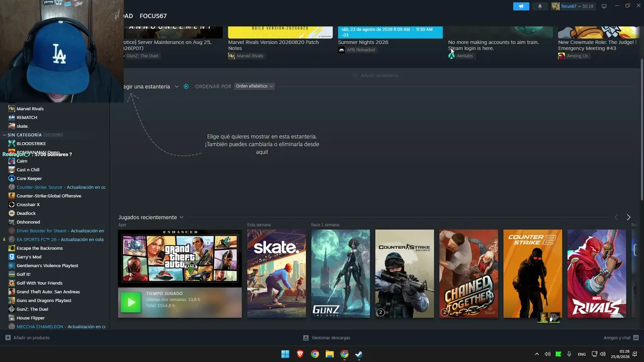Screen dimensions: 644x362
Task: Click the Deadlock game icon
Action: 12,213
